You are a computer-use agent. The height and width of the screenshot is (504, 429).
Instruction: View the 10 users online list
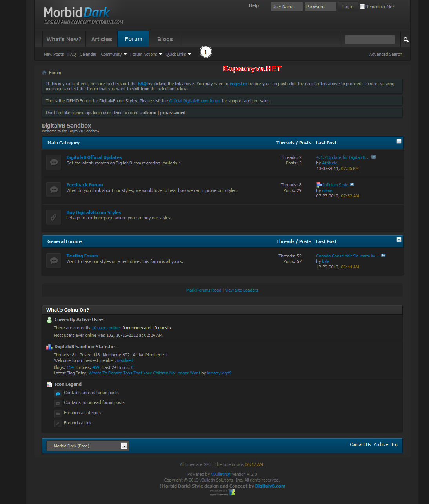point(106,328)
